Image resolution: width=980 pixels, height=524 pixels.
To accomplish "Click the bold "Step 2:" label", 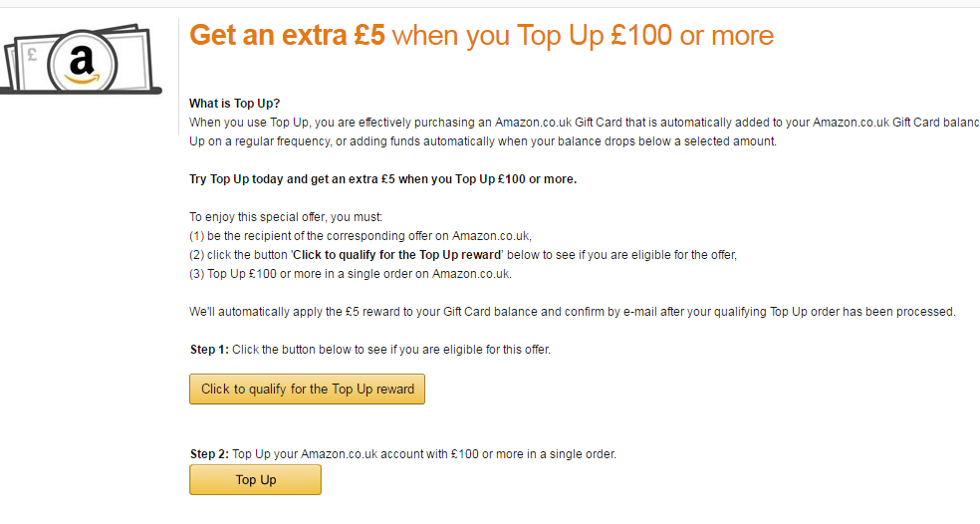I will (209, 454).
